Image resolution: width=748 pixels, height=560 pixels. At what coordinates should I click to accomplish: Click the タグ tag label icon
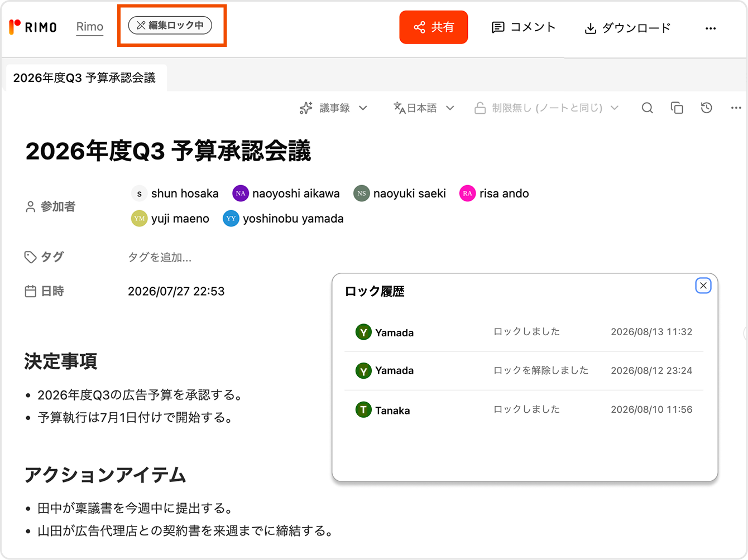pyautogui.click(x=30, y=257)
